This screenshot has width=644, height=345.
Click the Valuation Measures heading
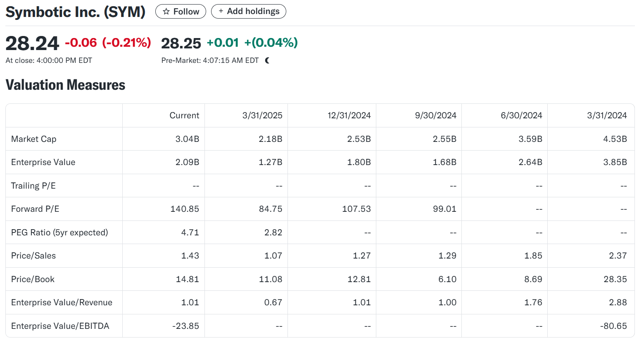point(65,85)
